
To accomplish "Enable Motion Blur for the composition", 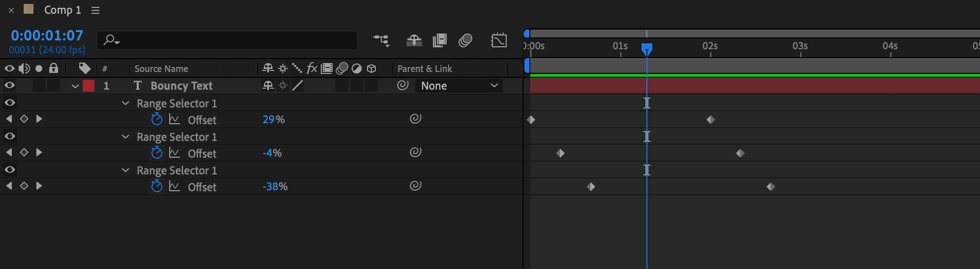I will click(465, 40).
